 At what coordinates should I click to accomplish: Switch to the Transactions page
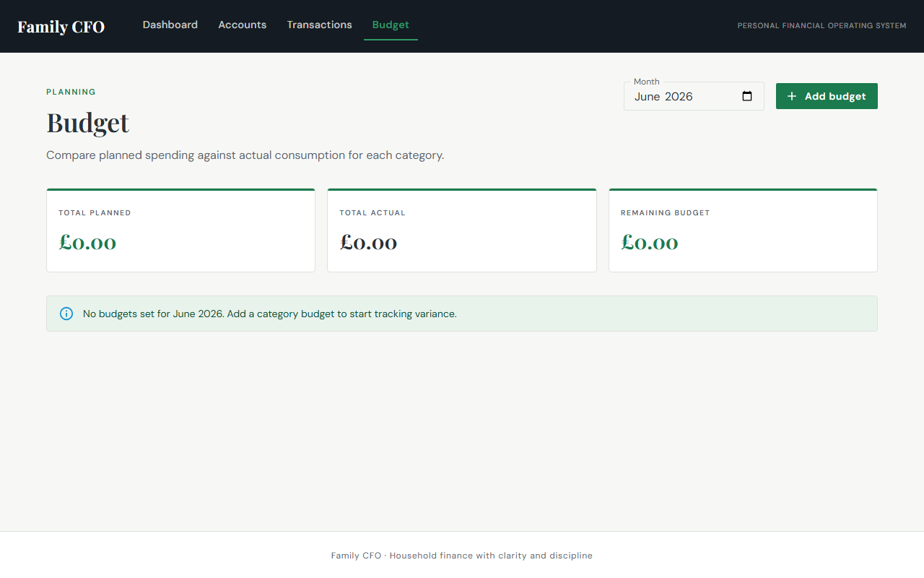[320, 25]
